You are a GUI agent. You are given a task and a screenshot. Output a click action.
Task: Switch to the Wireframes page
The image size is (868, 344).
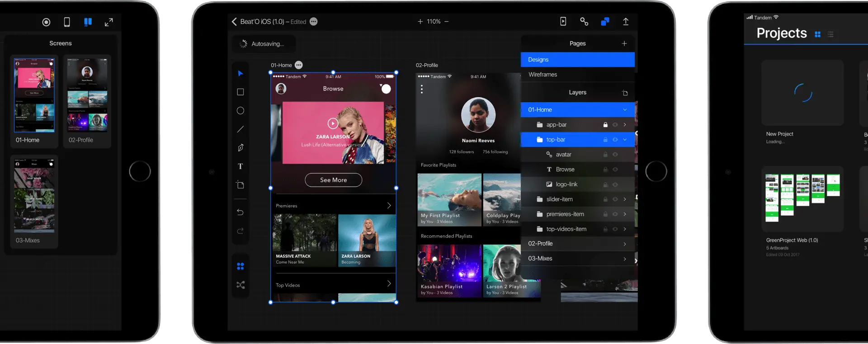pyautogui.click(x=543, y=75)
